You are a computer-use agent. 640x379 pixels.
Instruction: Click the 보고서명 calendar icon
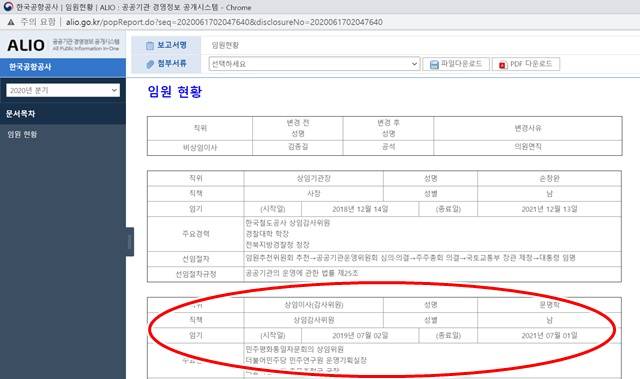150,45
